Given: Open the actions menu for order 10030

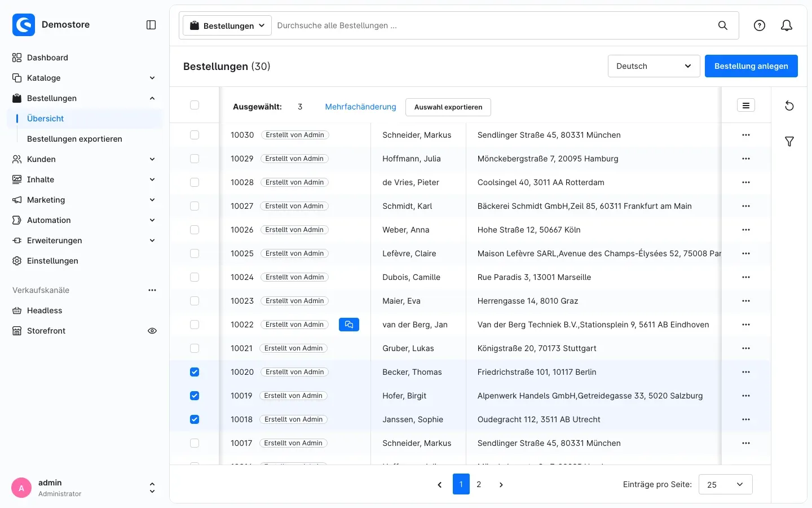Looking at the screenshot, I should [x=746, y=135].
